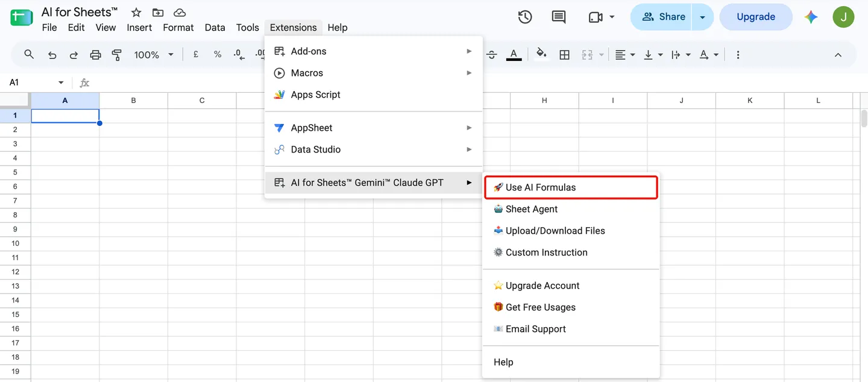Viewport: 868px width, 382px height.
Task: Open the comments icon
Action: coord(559,17)
